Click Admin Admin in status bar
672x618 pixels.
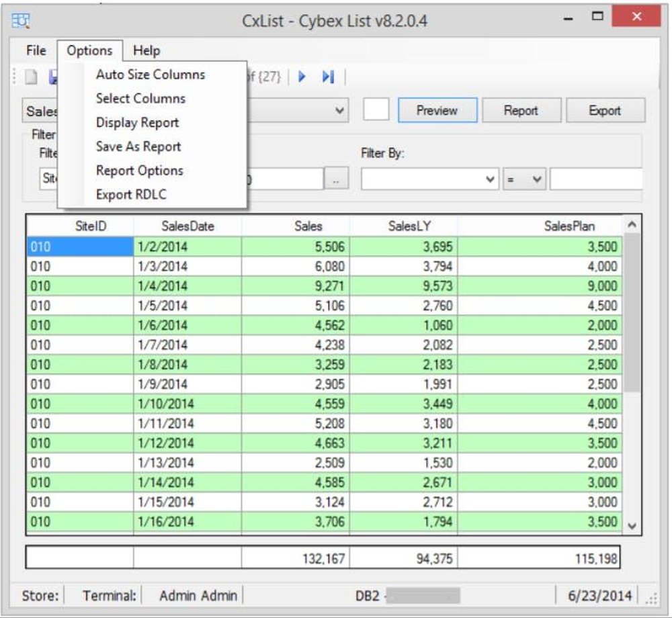click(x=198, y=596)
